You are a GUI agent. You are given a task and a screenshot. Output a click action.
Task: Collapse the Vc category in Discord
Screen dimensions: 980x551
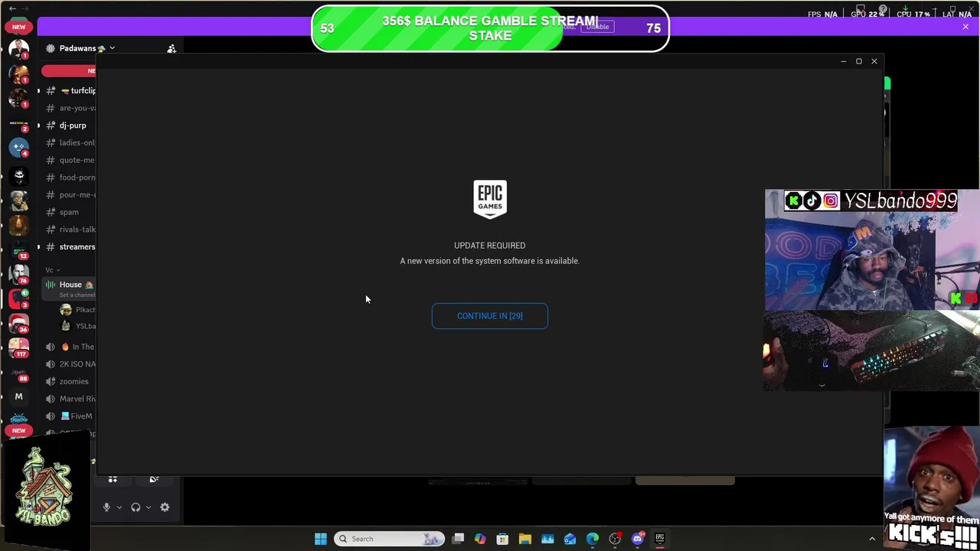click(52, 269)
